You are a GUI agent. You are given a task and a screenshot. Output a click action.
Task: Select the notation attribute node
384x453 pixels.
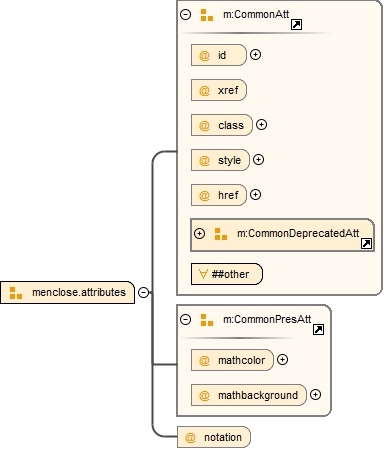pos(214,437)
